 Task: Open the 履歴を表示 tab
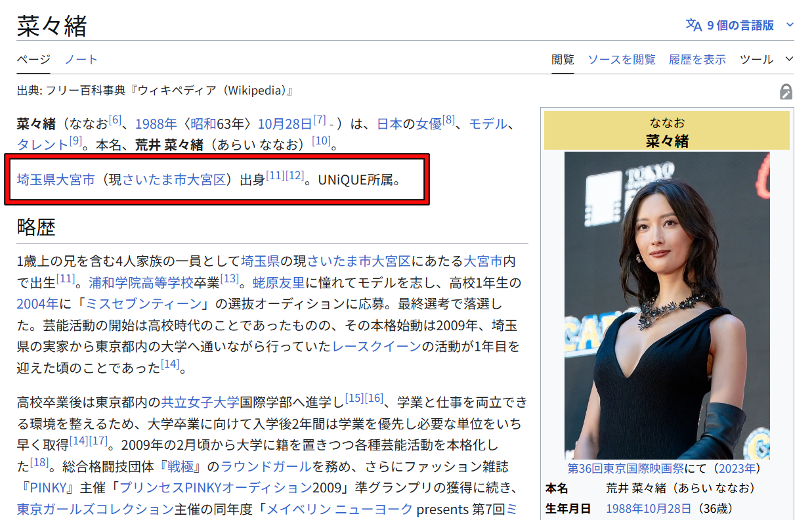pos(697,60)
